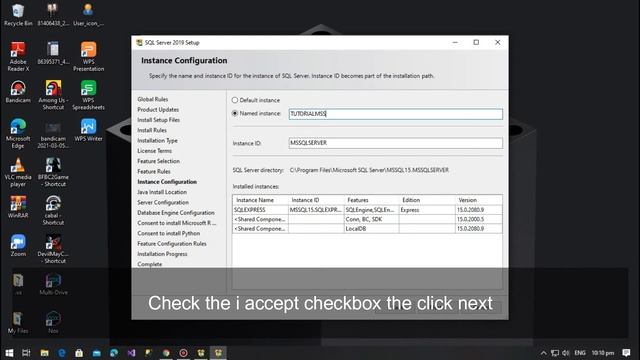Click the Version column header
640x360 pixels.
point(478,200)
